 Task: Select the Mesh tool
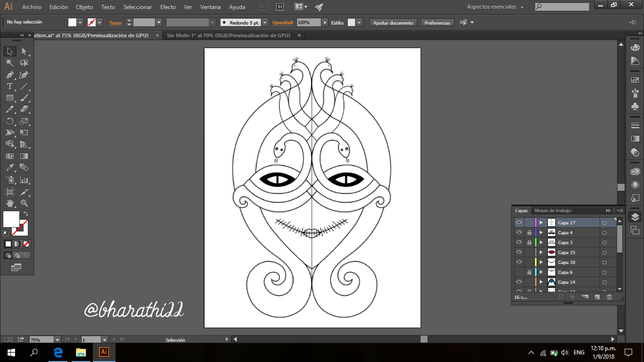point(10,156)
